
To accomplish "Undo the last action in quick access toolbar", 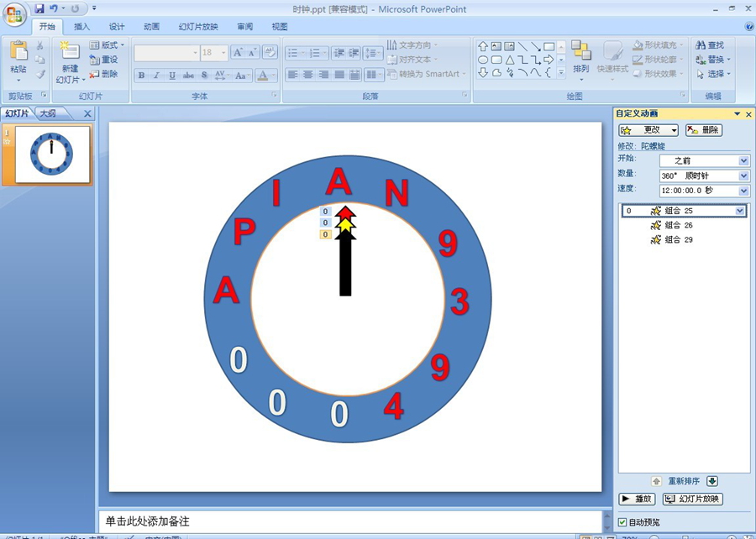I will tap(54, 8).
